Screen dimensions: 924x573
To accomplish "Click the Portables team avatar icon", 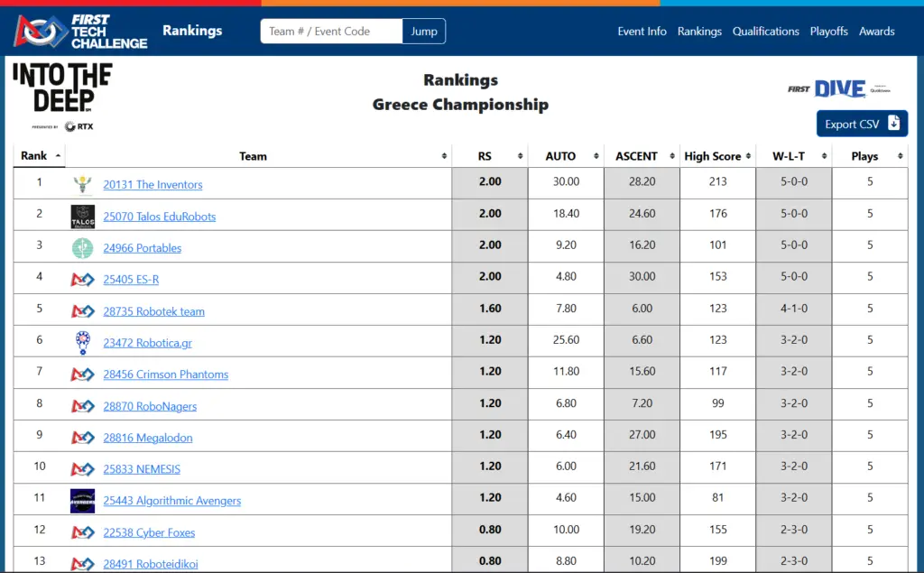I will [x=83, y=248].
